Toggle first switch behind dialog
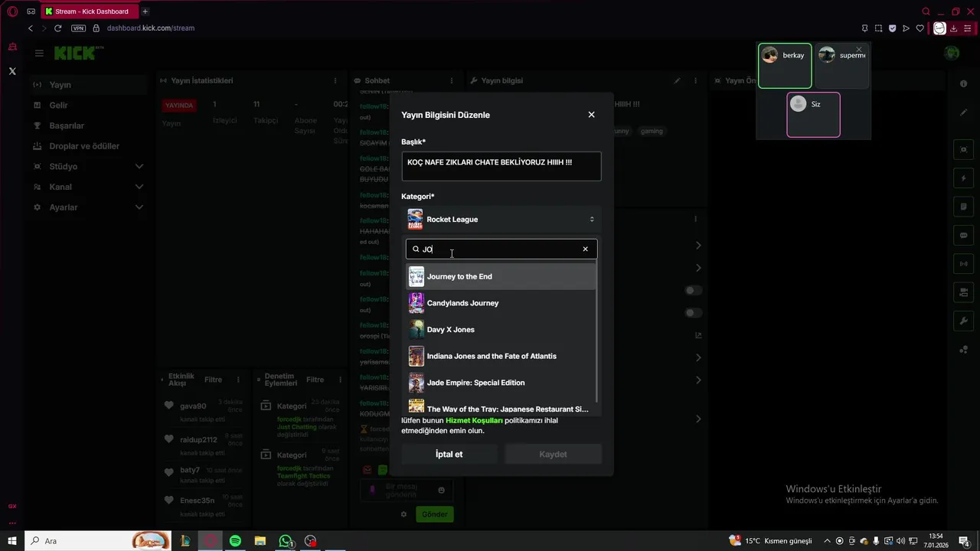 tap(694, 291)
